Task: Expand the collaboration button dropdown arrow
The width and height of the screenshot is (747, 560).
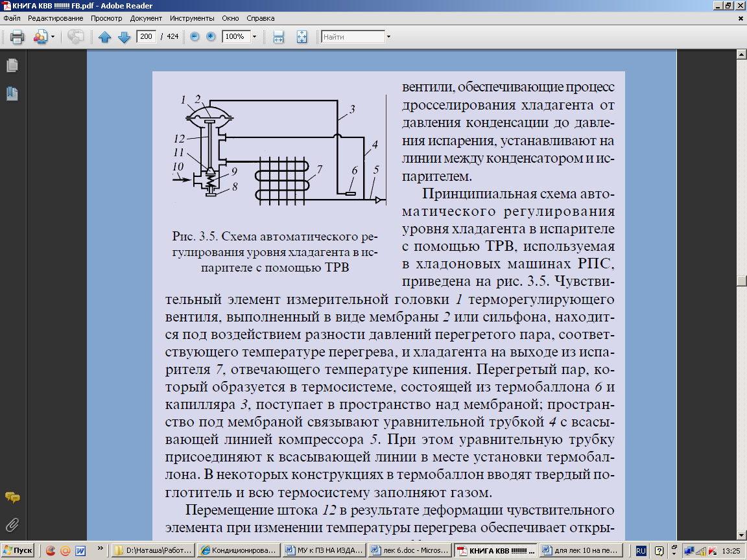Action: [x=53, y=37]
